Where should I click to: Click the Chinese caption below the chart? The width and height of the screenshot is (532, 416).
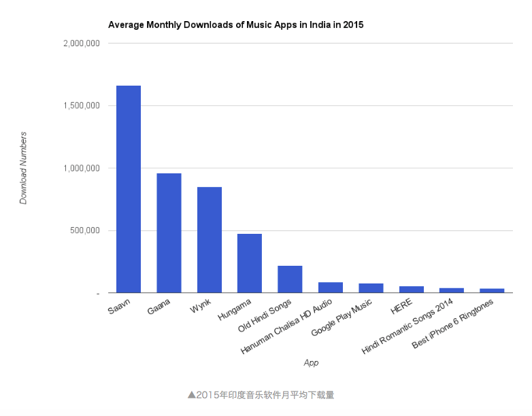(x=261, y=395)
